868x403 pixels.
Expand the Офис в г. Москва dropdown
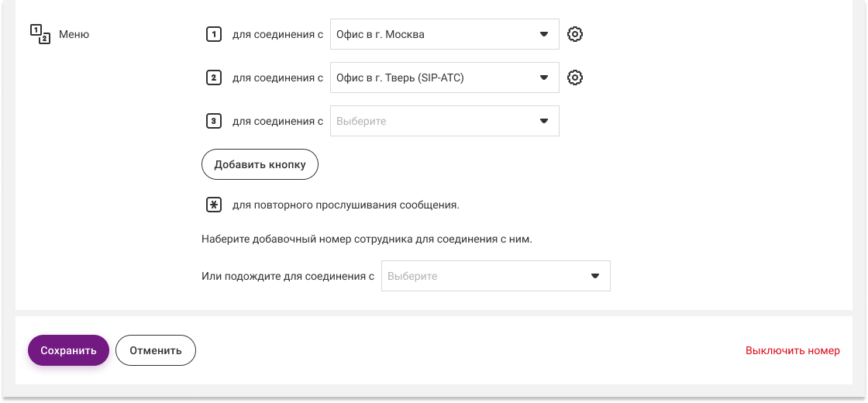[x=444, y=34]
